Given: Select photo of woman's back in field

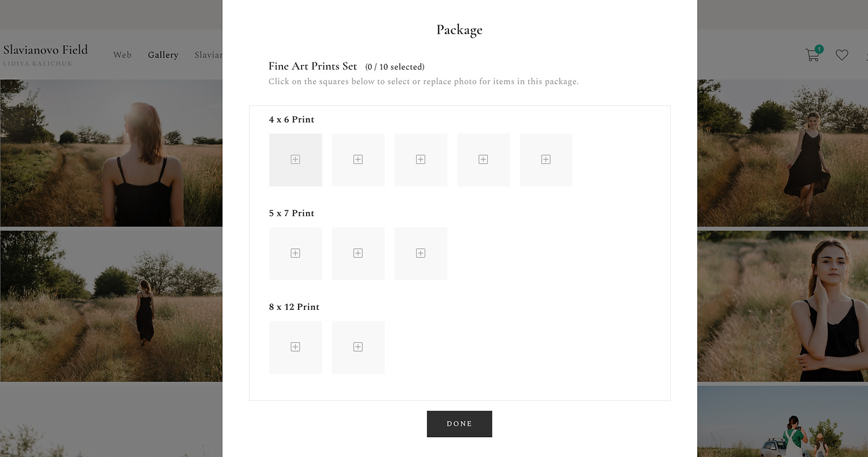Looking at the screenshot, I should tap(111, 153).
